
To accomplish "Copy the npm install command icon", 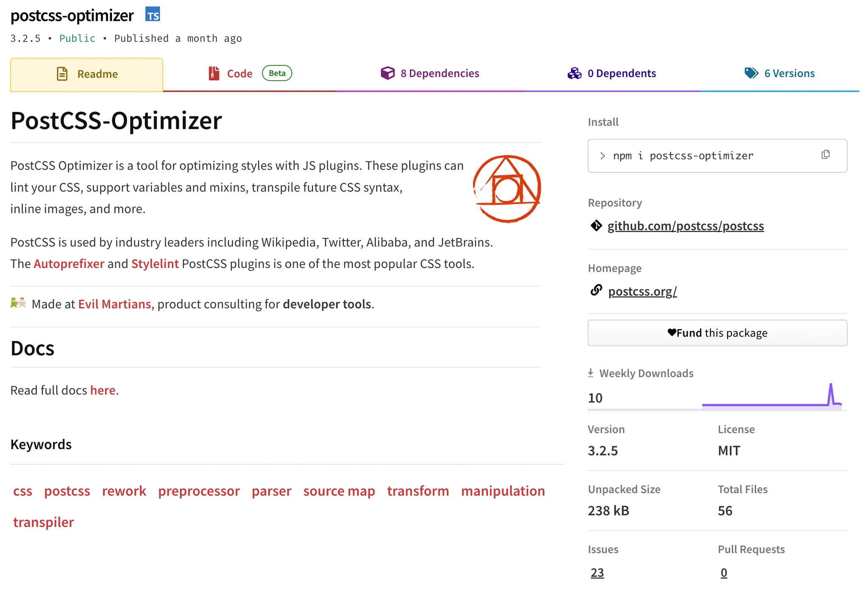I will coord(825,155).
